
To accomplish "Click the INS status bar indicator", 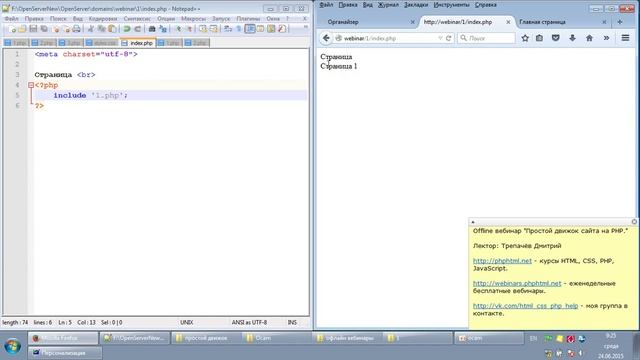I will pyautogui.click(x=292, y=322).
